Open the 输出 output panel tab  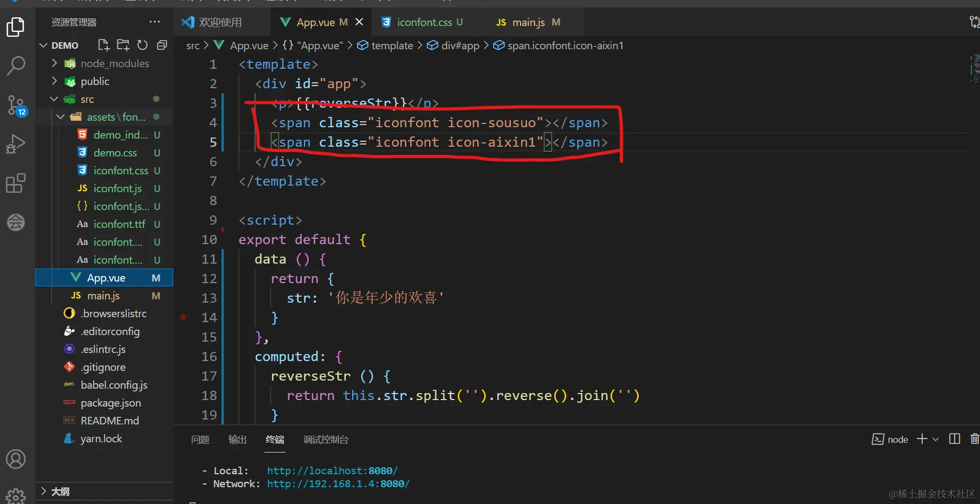[x=237, y=440]
